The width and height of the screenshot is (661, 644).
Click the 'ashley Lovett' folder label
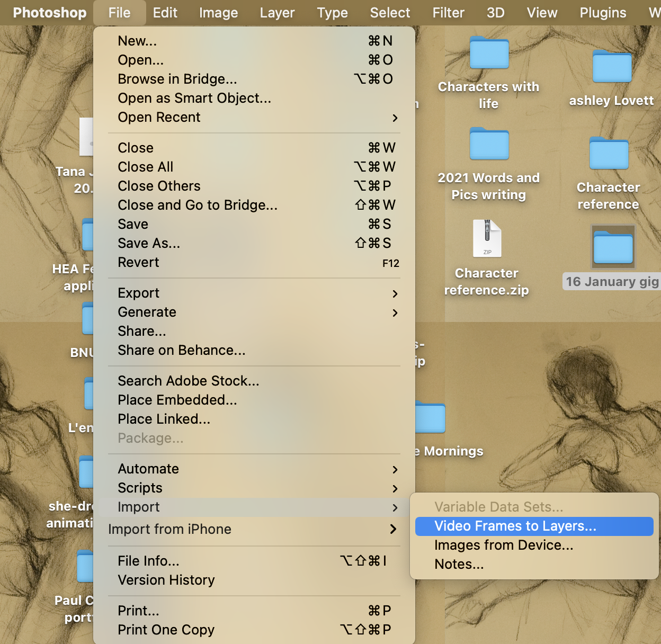(x=612, y=101)
